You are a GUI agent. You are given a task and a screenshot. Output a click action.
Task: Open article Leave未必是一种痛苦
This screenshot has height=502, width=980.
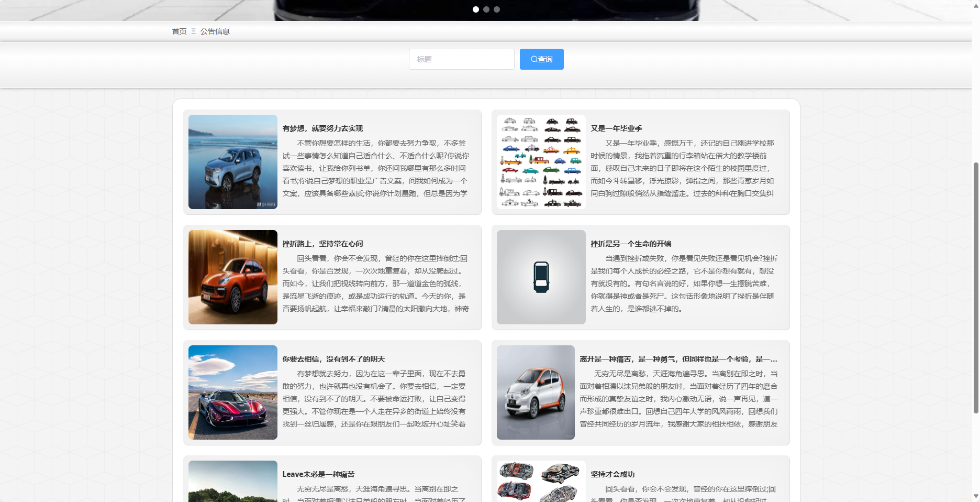tap(318, 474)
